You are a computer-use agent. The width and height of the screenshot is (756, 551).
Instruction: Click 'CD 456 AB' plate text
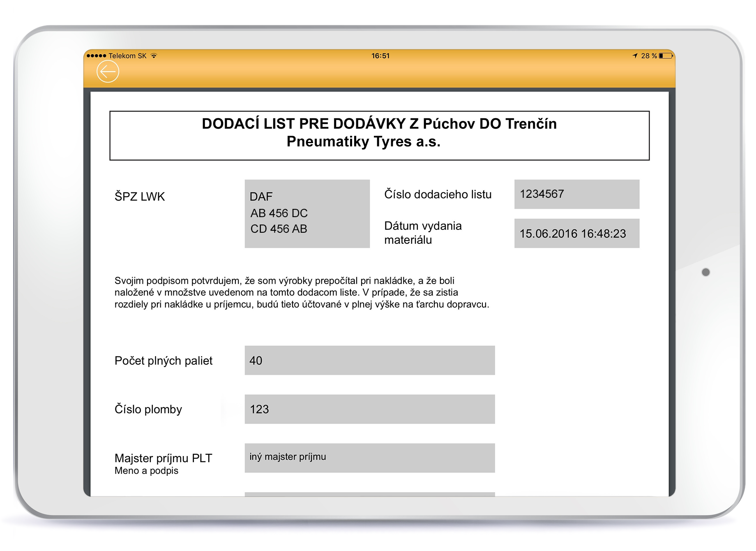pyautogui.click(x=279, y=229)
